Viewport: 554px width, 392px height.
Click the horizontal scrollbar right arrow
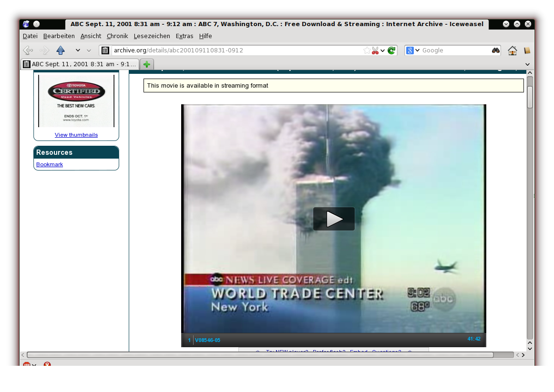(x=523, y=355)
